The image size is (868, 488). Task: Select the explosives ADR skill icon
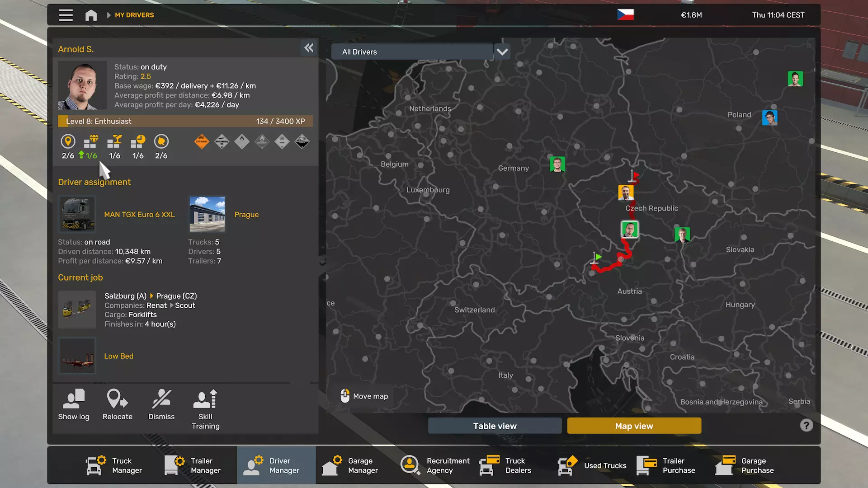pyautogui.click(x=202, y=141)
